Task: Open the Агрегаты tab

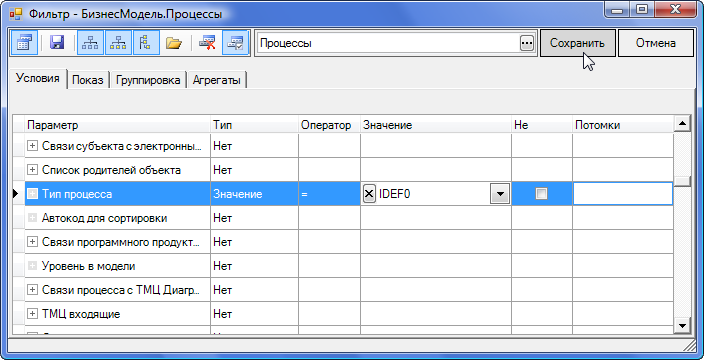Action: point(216,80)
